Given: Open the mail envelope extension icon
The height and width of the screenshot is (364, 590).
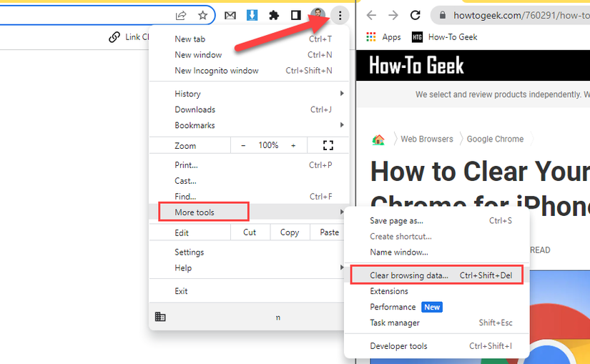Looking at the screenshot, I should click(230, 16).
